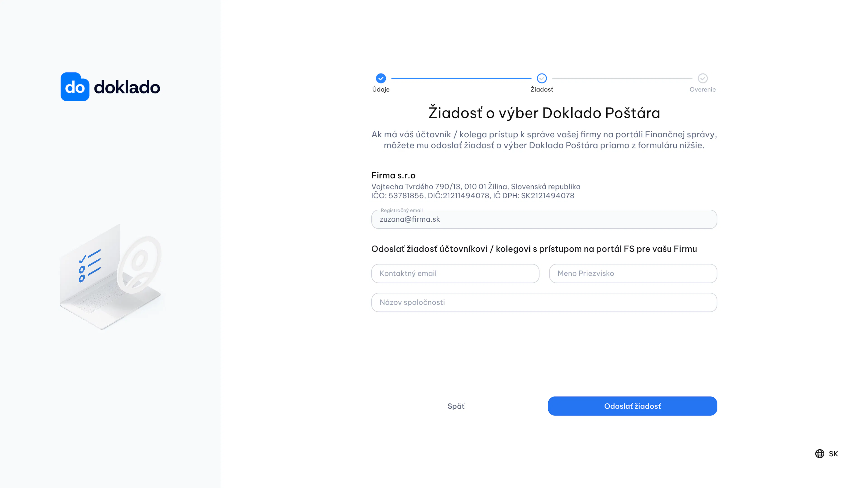Screen dimensions: 868x488
Task: Focus the Kontaktný email field
Action: (455, 273)
